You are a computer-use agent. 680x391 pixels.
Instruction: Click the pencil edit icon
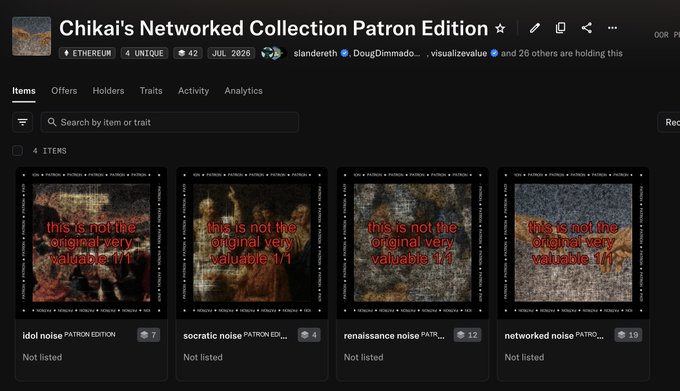535,28
